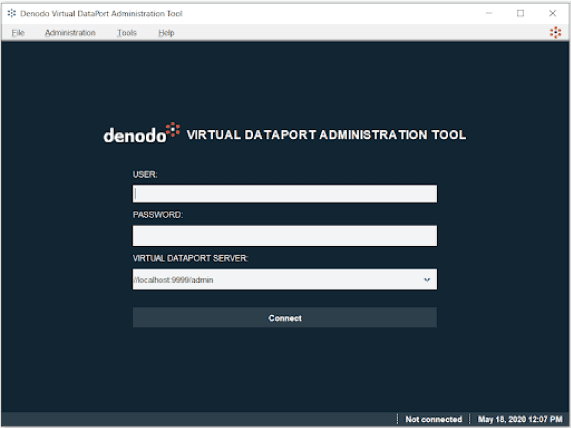571x428 pixels.
Task: Click the 'USER:' label
Action: pyautogui.click(x=145, y=174)
